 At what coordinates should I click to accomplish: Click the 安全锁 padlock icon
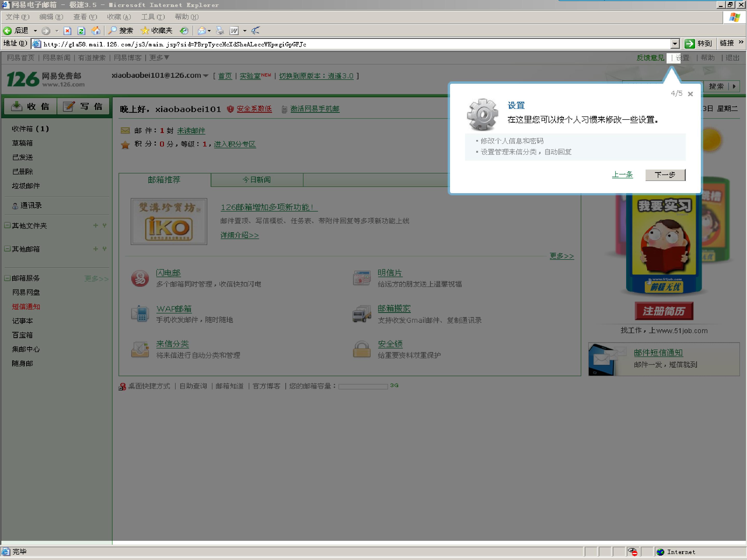click(361, 349)
